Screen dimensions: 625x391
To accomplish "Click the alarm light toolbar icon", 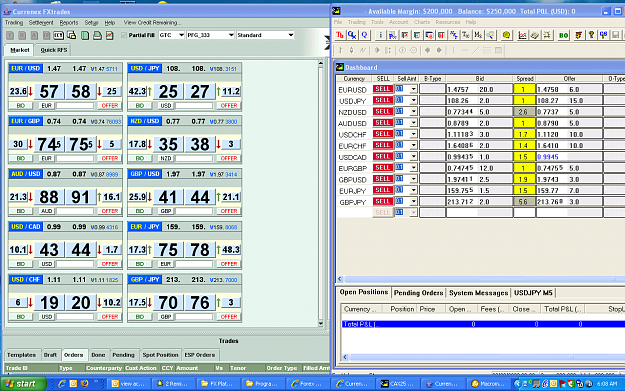I will click(547, 35).
